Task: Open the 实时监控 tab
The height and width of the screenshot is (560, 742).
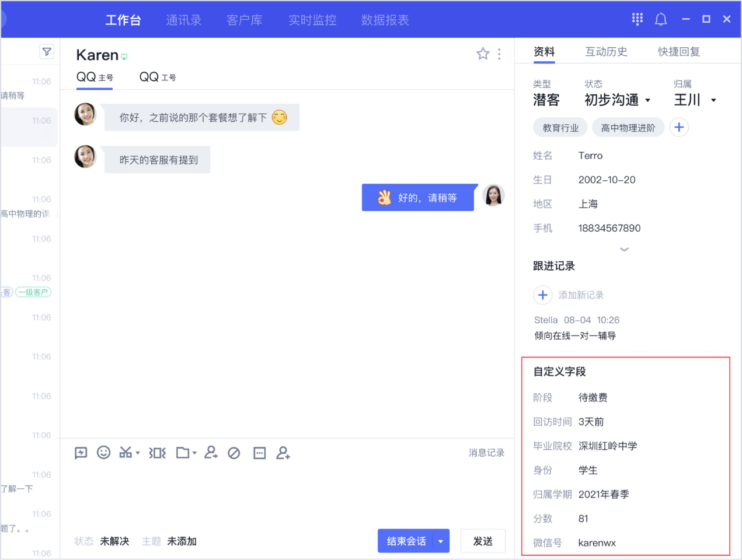Action: (312, 20)
